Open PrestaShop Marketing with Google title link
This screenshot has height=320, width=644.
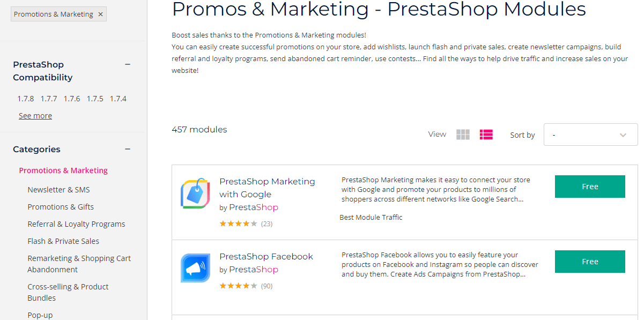coord(267,188)
